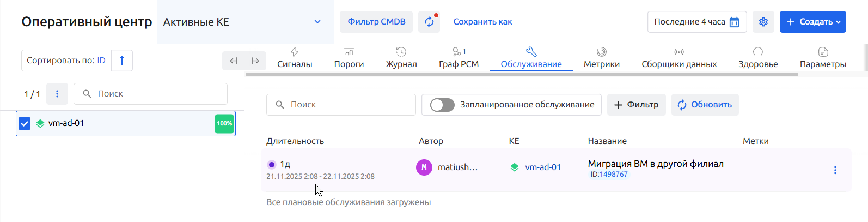Focus the left panel Поиск field
The width and height of the screenshot is (868, 222).
(x=150, y=94)
